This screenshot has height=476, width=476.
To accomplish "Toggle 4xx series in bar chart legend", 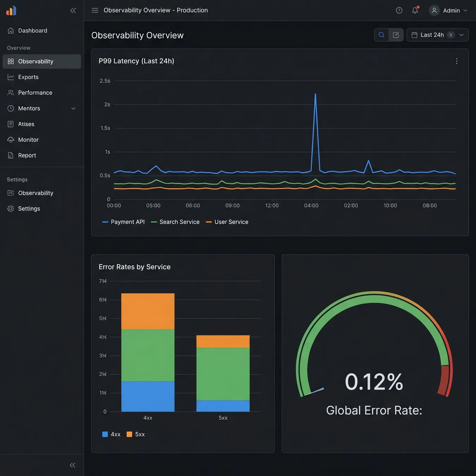I will pyautogui.click(x=111, y=434).
